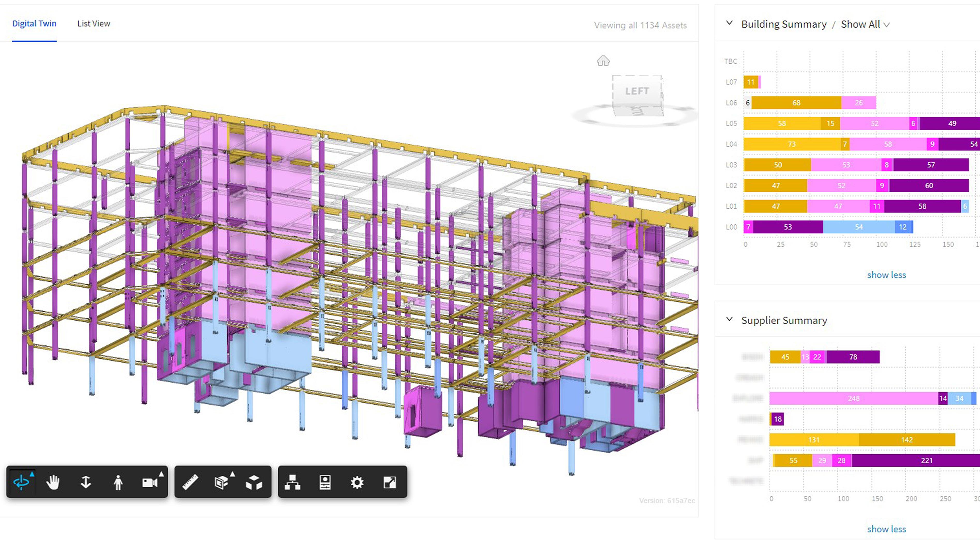Viewport: 980px width, 547px height.
Task: Open the Model browser tree icon
Action: 293,482
